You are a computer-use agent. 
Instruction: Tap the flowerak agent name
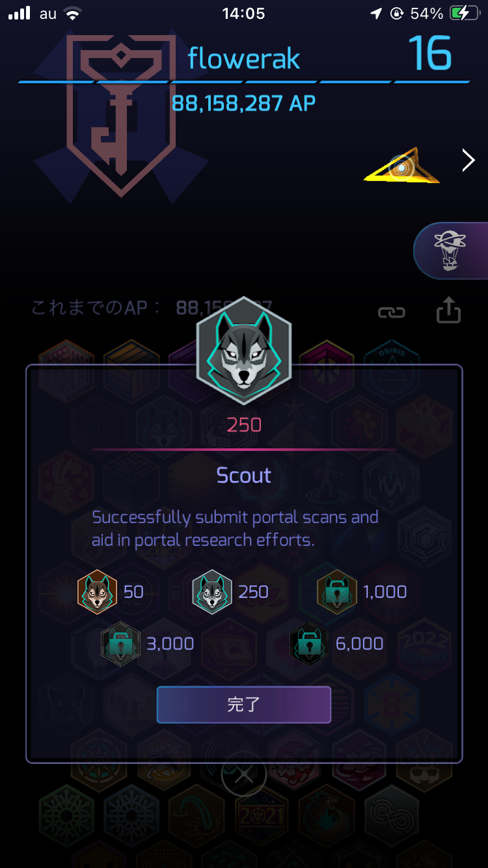(x=244, y=59)
